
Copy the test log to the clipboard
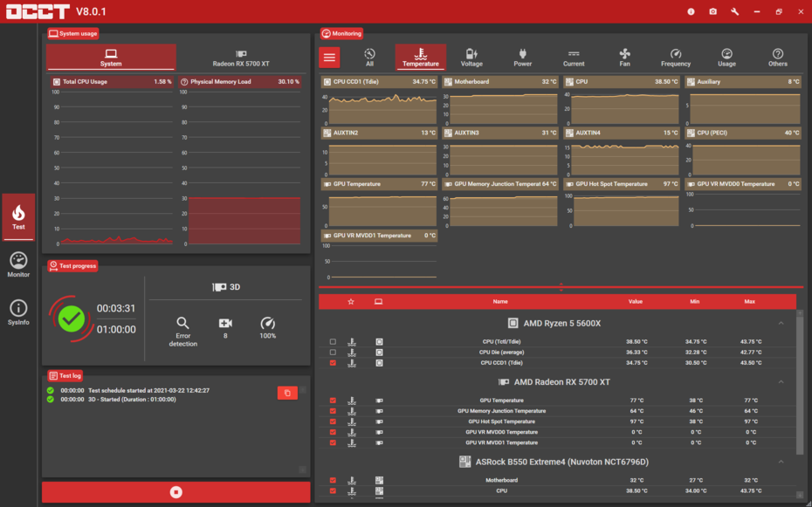[287, 394]
